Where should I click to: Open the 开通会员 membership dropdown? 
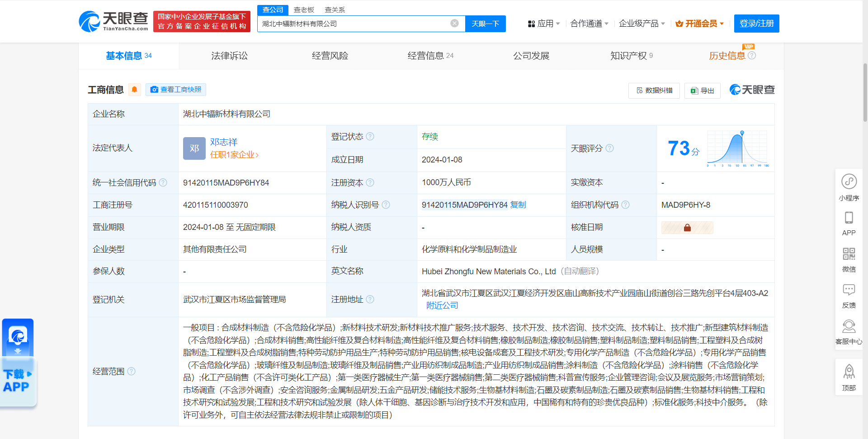(x=700, y=24)
